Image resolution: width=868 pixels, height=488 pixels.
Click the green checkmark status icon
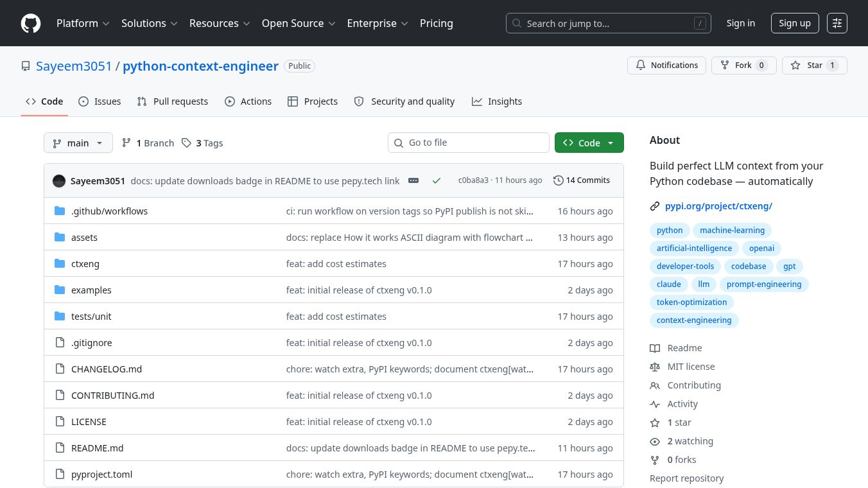click(437, 180)
